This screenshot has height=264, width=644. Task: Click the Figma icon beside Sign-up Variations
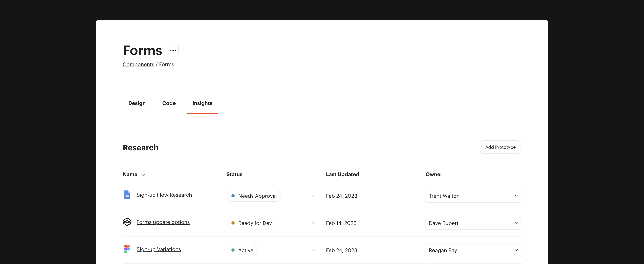pyautogui.click(x=127, y=249)
